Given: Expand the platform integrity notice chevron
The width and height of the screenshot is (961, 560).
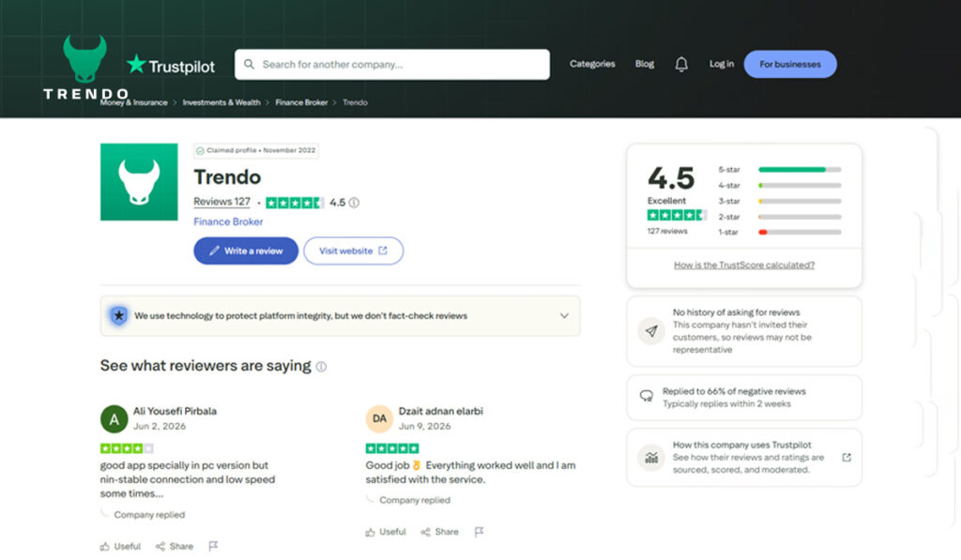Looking at the screenshot, I should [564, 315].
